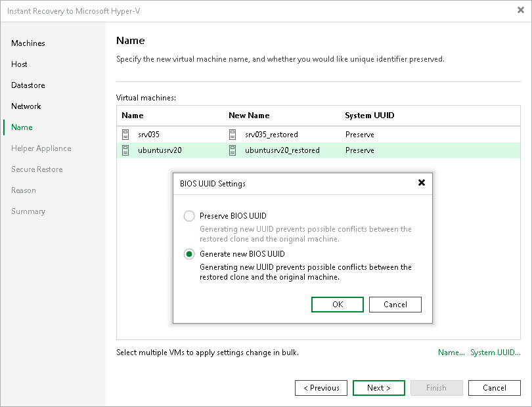Close the Instant Recovery wizard window

(521, 11)
